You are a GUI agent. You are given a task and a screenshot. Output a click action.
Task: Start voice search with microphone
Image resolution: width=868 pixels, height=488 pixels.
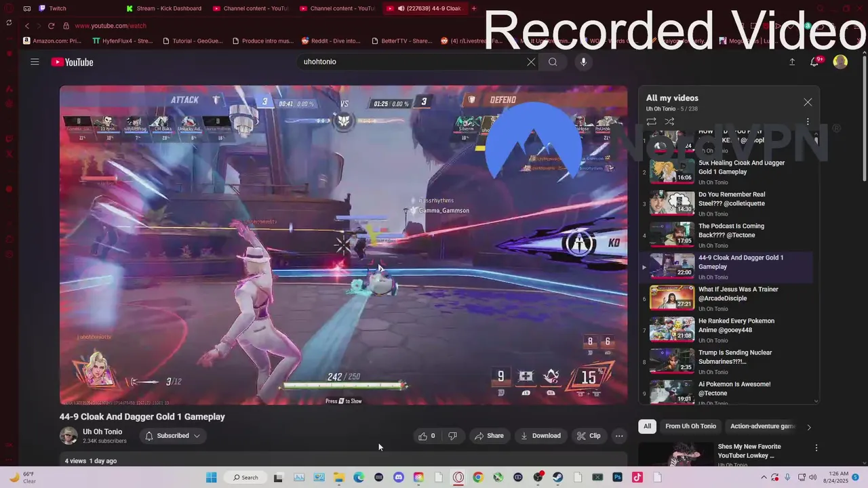583,62
